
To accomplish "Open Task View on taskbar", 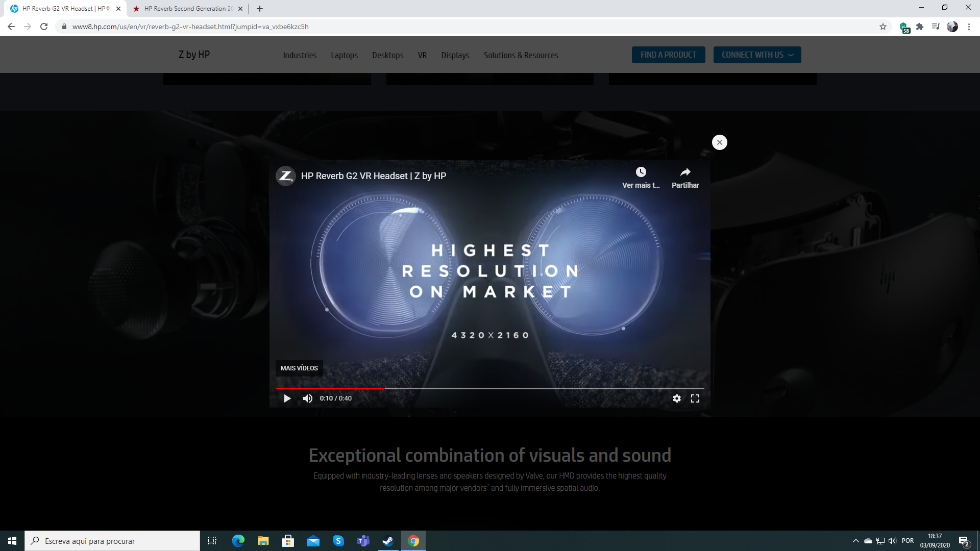I will pos(212,541).
